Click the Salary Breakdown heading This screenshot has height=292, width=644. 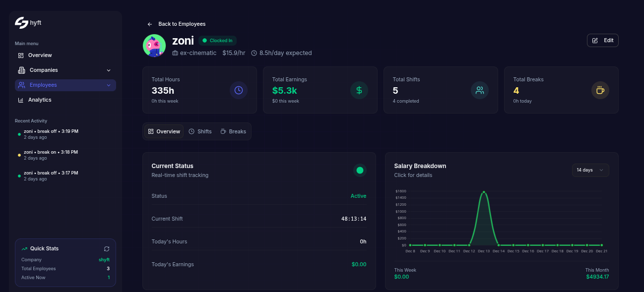pos(420,166)
